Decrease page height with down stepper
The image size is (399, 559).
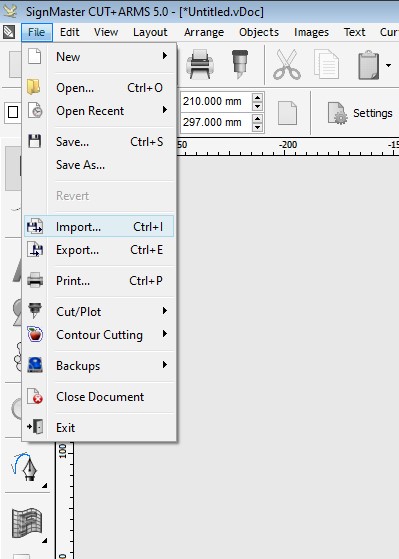257,127
